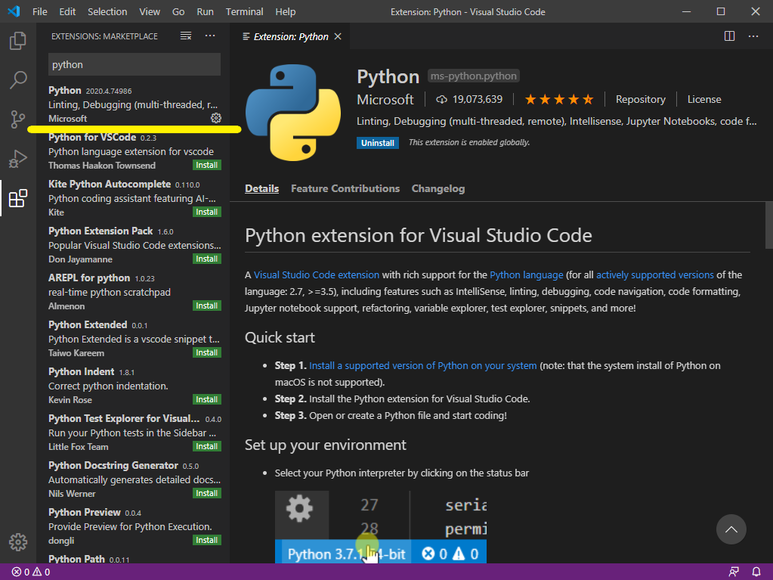Screen dimensions: 773x580
Task: Open the View menu
Action: pos(149,11)
